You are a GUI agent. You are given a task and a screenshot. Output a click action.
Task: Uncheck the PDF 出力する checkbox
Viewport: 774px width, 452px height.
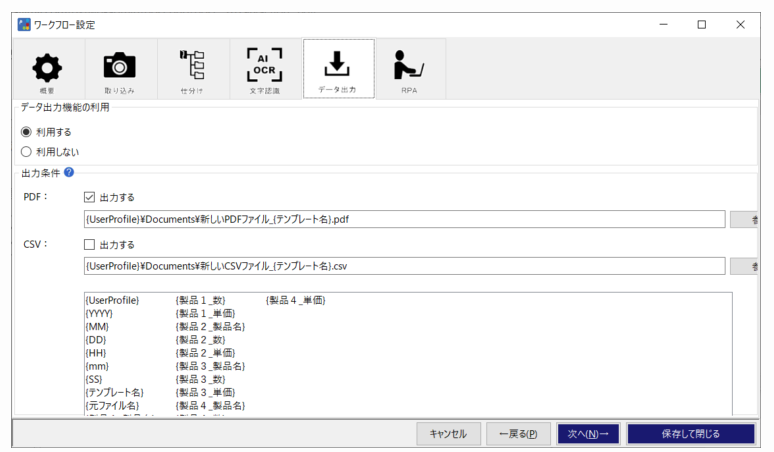click(89, 197)
